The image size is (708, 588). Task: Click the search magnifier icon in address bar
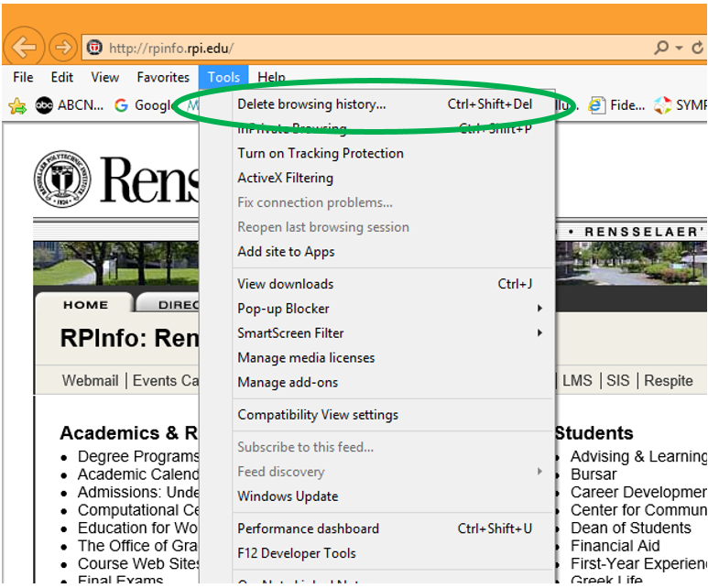click(661, 47)
